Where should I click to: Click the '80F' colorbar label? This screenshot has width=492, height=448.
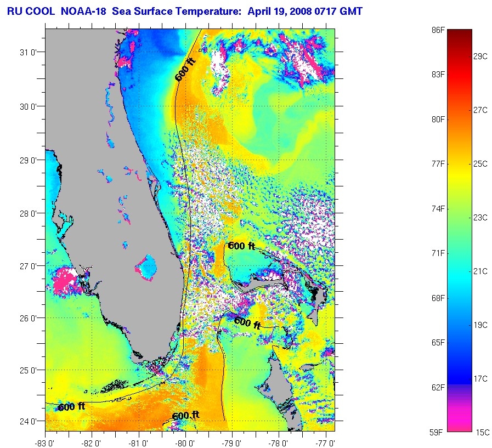point(438,120)
